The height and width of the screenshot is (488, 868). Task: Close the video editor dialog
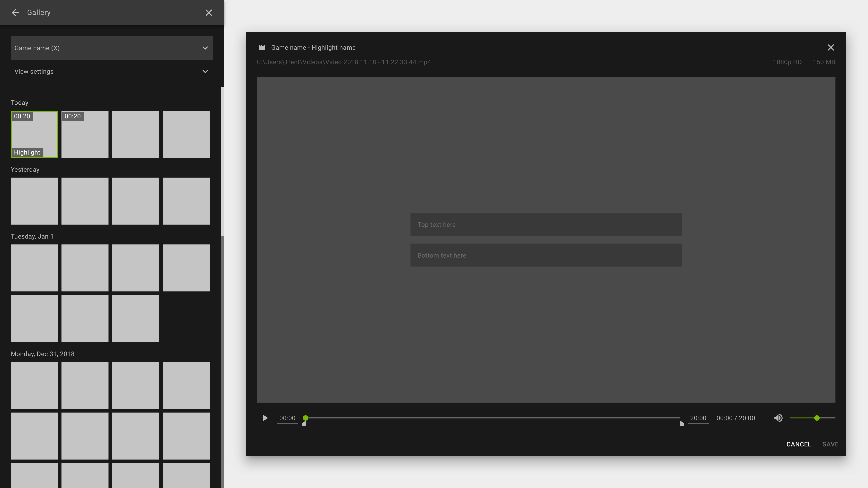[x=831, y=47]
